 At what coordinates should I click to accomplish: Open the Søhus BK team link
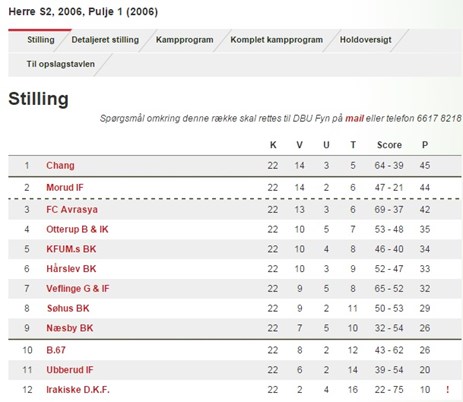pyautogui.click(x=68, y=308)
